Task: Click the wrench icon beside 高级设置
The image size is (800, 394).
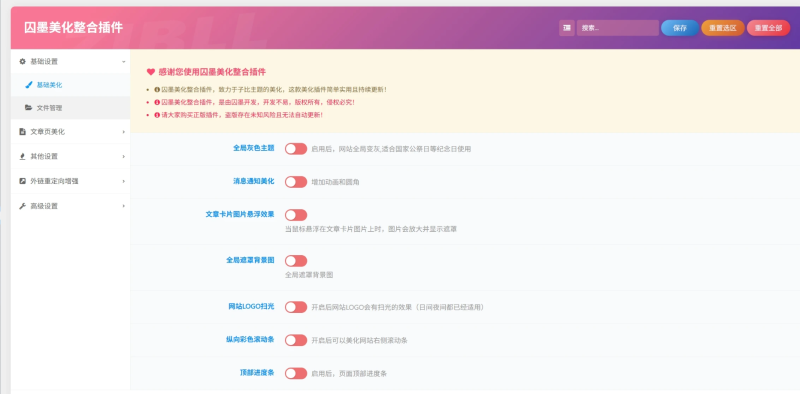Action: [22, 206]
